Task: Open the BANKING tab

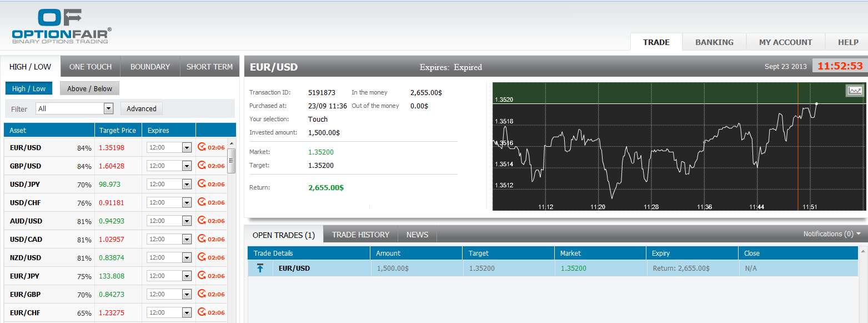Action: (x=714, y=42)
